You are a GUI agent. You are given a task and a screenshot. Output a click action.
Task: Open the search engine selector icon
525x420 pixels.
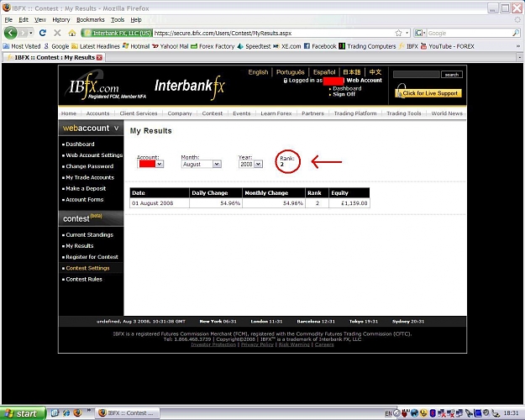click(420, 33)
